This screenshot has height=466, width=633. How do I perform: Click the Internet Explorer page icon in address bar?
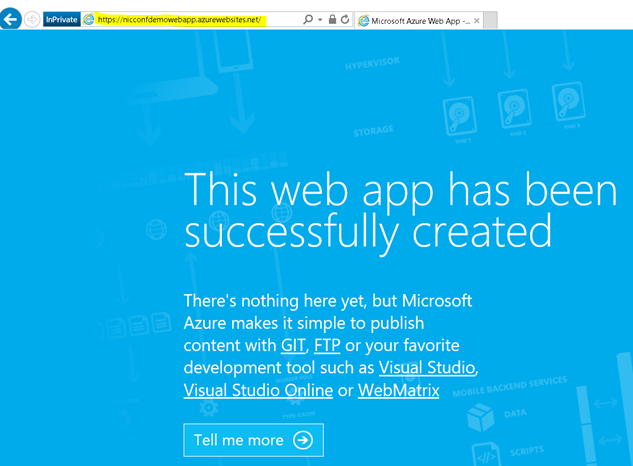[88, 19]
